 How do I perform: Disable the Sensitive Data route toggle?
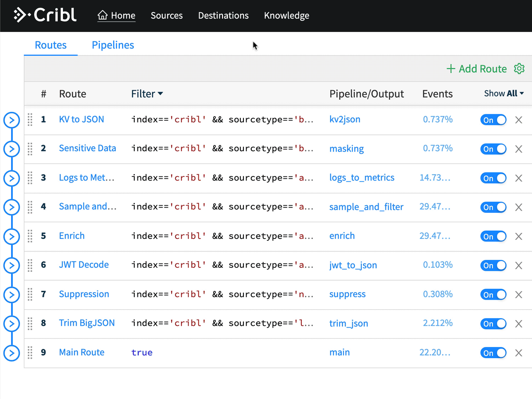[x=493, y=149]
